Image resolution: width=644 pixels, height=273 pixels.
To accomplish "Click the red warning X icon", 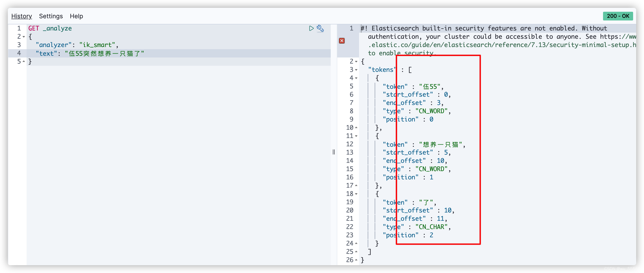I will [342, 41].
